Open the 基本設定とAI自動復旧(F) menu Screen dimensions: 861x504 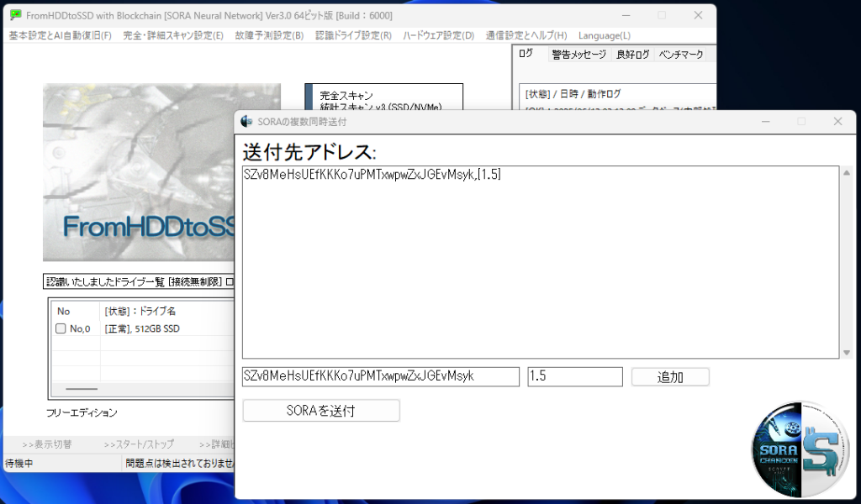pos(61,35)
